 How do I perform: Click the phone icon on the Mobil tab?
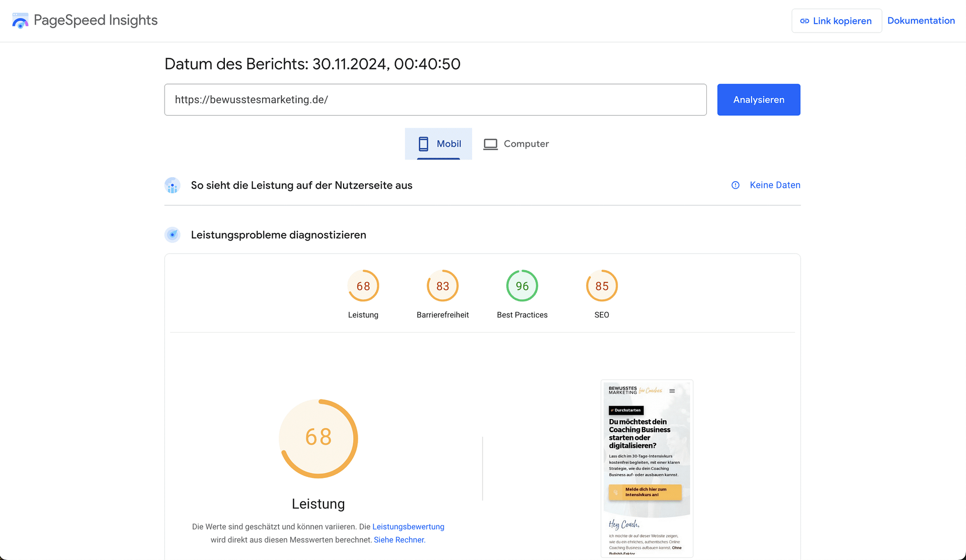point(423,144)
